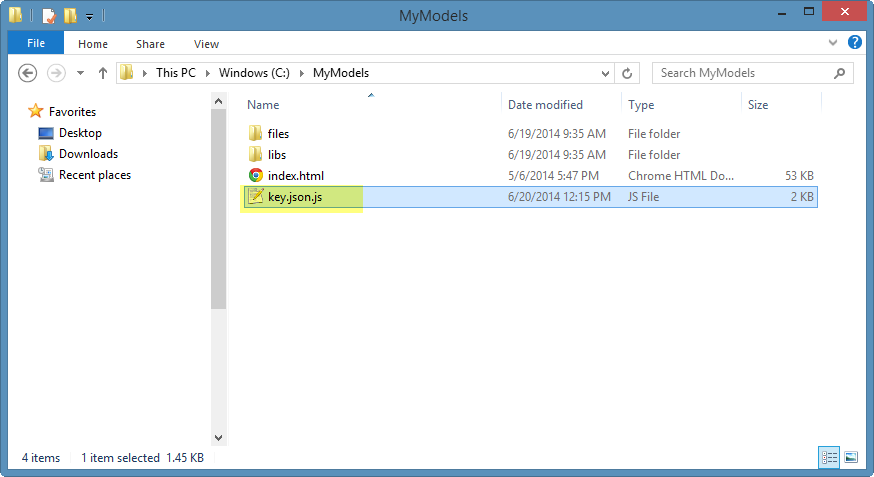Screen dimensions: 874x477
Task: Click This PC in the address path
Action: point(176,73)
